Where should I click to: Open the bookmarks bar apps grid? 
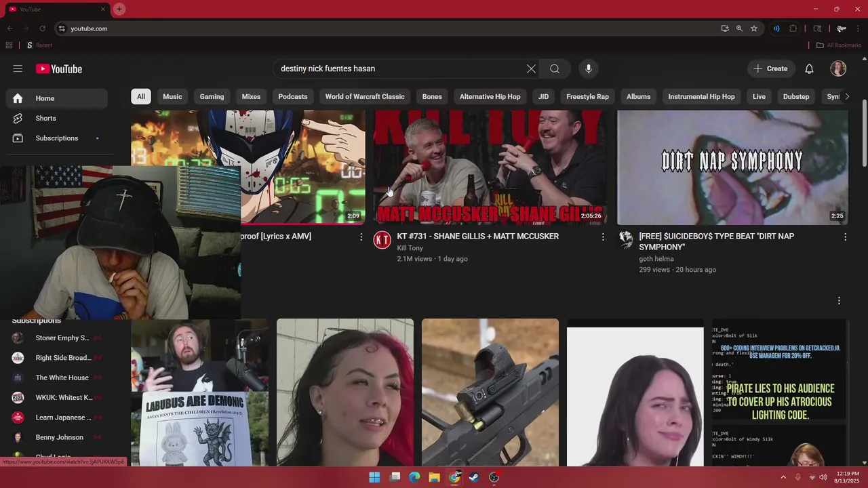9,45
